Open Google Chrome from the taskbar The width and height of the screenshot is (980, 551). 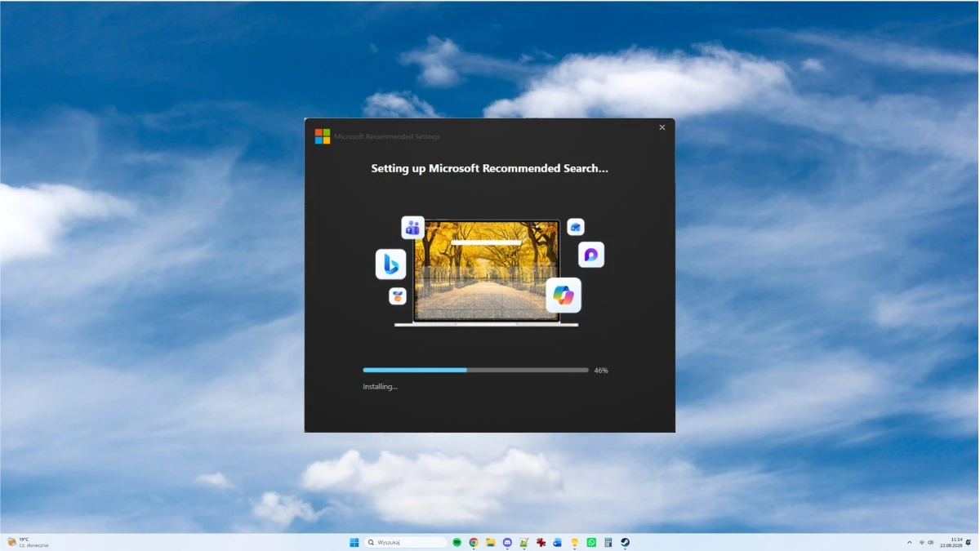(x=474, y=542)
